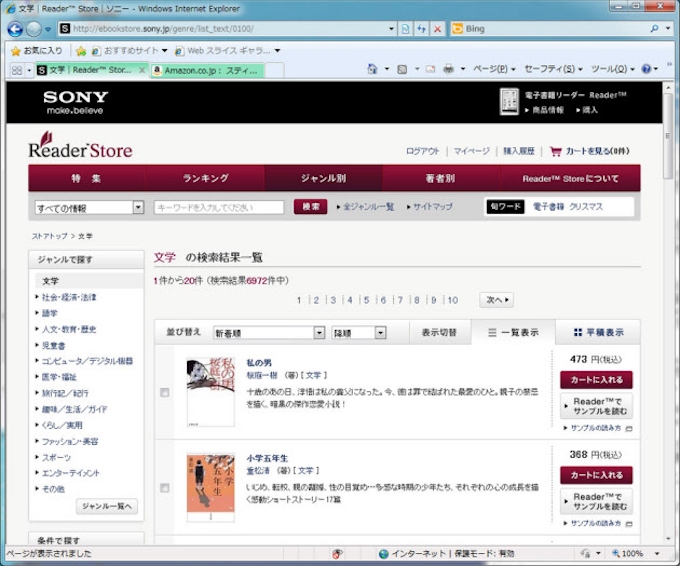Open the すべての情報 search category dropdown
680x566 pixels.
(89, 207)
